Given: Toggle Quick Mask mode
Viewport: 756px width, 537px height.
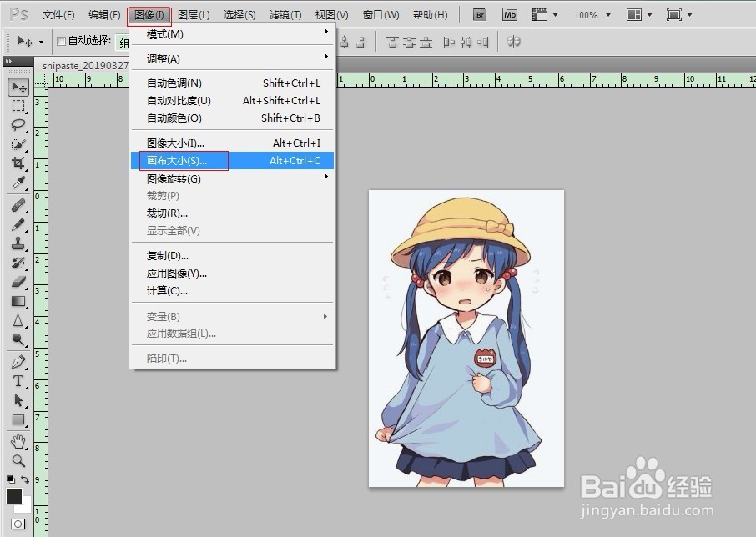Looking at the screenshot, I should click(18, 524).
